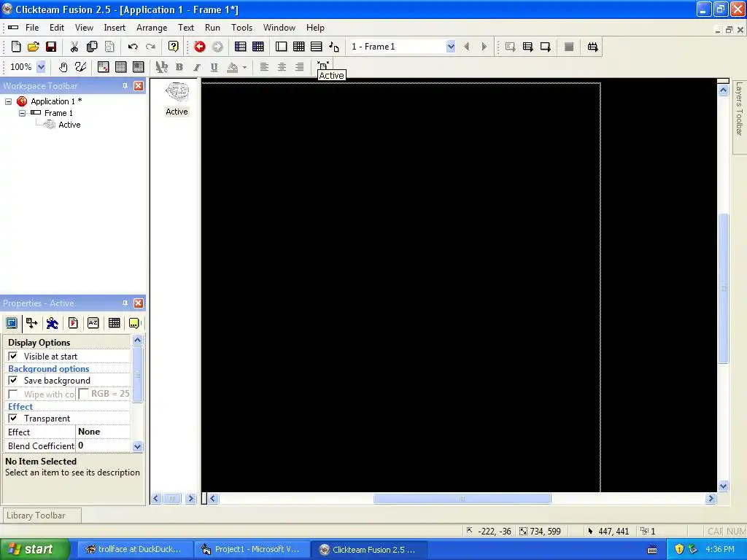Click the Open folder icon

coord(34,47)
